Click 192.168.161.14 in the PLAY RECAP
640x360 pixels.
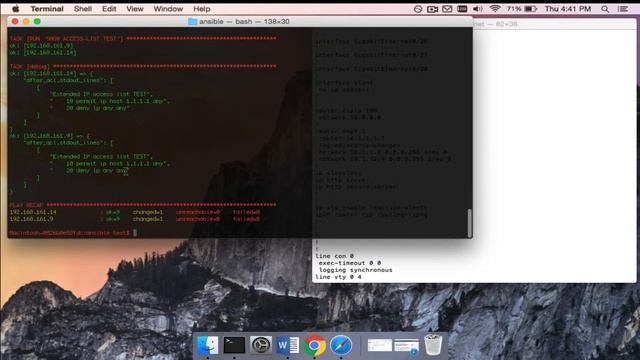tap(33, 212)
